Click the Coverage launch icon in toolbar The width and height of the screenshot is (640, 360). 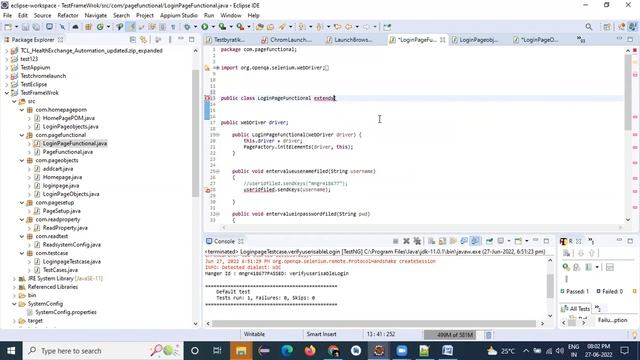(222, 27)
